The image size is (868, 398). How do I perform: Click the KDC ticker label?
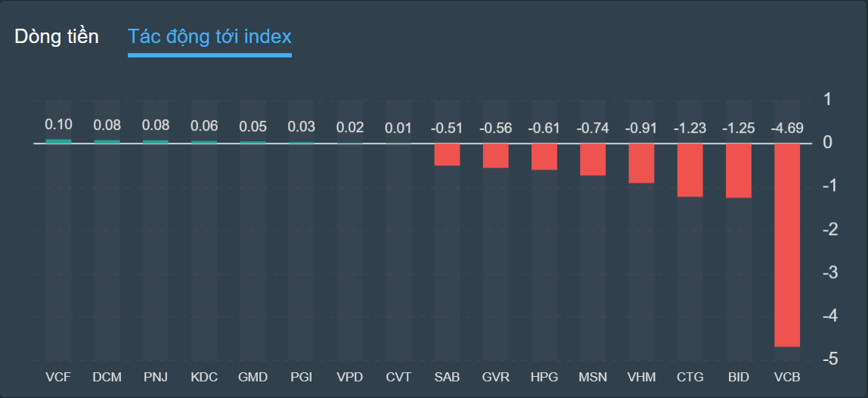(204, 377)
